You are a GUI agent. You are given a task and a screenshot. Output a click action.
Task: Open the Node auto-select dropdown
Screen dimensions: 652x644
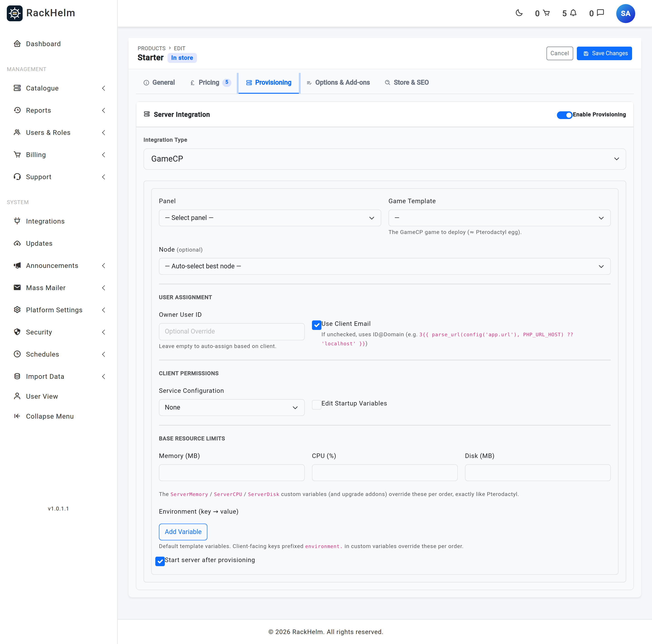tap(385, 266)
